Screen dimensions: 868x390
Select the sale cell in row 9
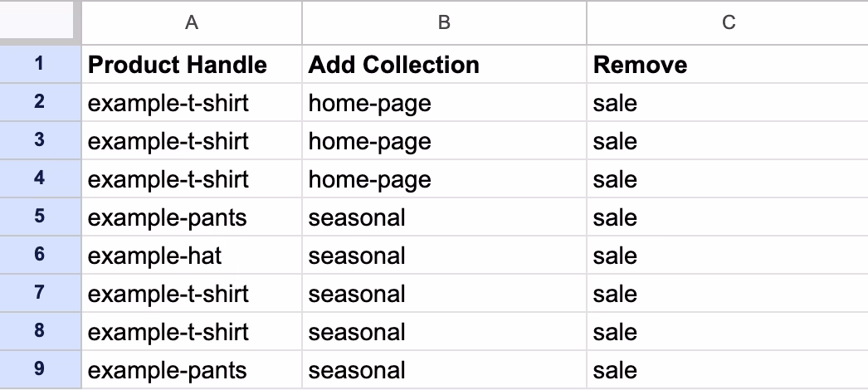pyautogui.click(x=728, y=370)
